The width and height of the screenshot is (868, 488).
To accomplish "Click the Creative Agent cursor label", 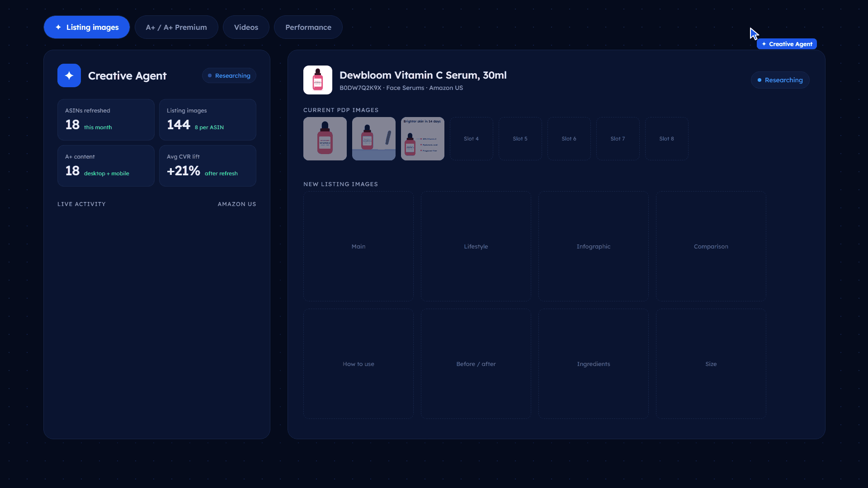I will click(x=787, y=44).
